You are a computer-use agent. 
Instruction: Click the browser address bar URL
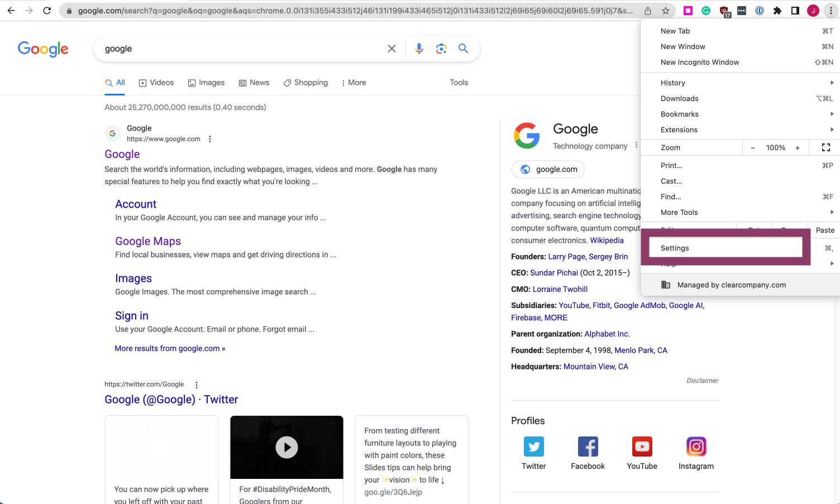point(355,11)
